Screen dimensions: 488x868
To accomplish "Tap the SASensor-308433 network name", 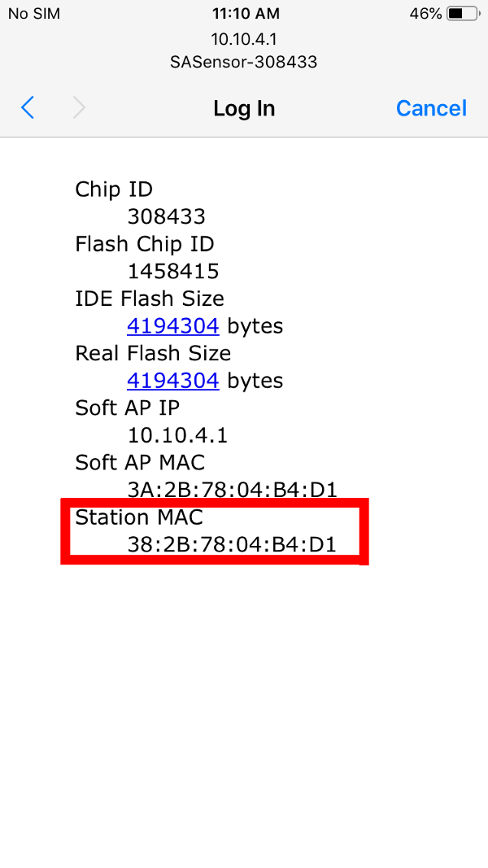I will tap(244, 62).
